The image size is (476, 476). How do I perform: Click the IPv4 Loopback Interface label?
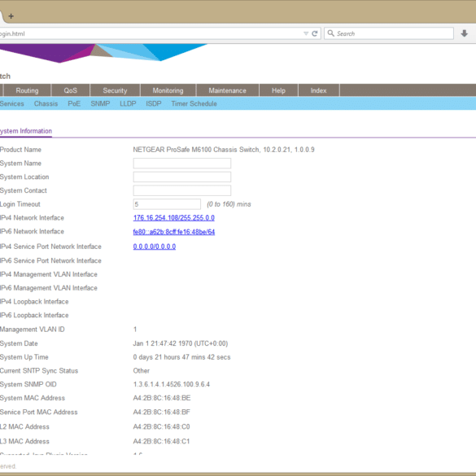(34, 302)
